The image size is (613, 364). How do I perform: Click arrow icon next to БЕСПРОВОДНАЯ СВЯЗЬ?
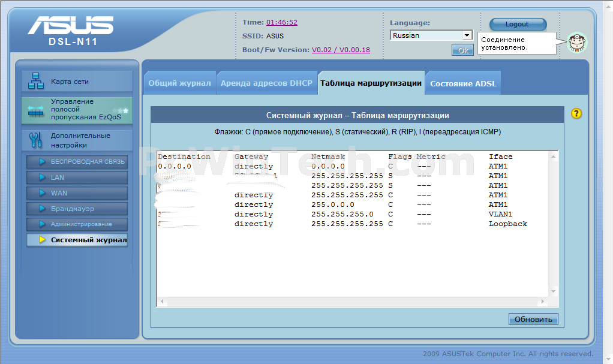click(x=42, y=161)
